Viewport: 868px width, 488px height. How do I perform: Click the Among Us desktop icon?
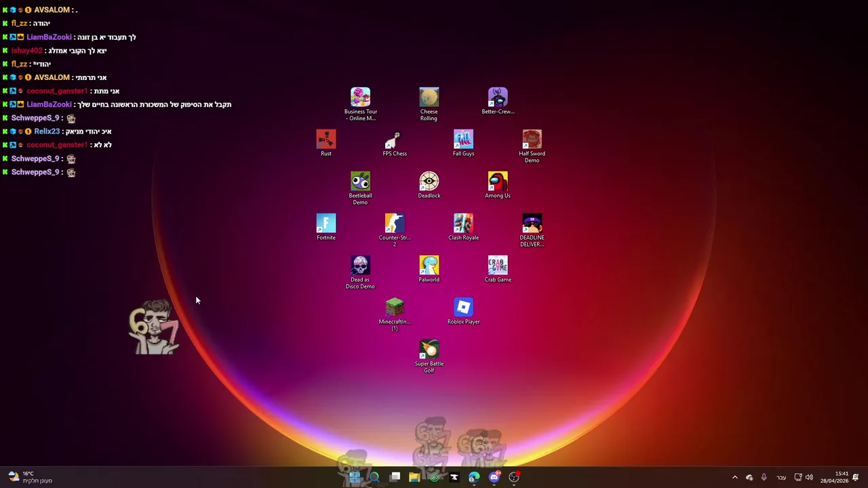(498, 185)
